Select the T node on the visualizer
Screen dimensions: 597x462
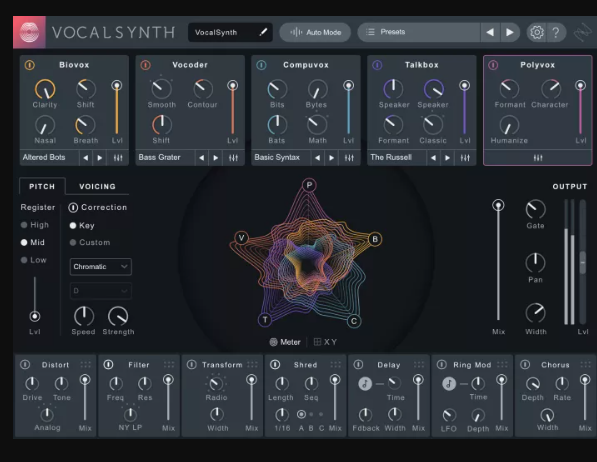(x=265, y=320)
